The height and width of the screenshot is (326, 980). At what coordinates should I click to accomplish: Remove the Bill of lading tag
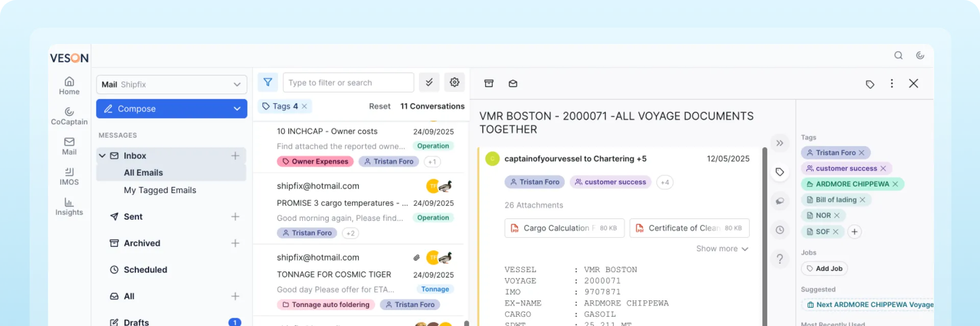862,200
